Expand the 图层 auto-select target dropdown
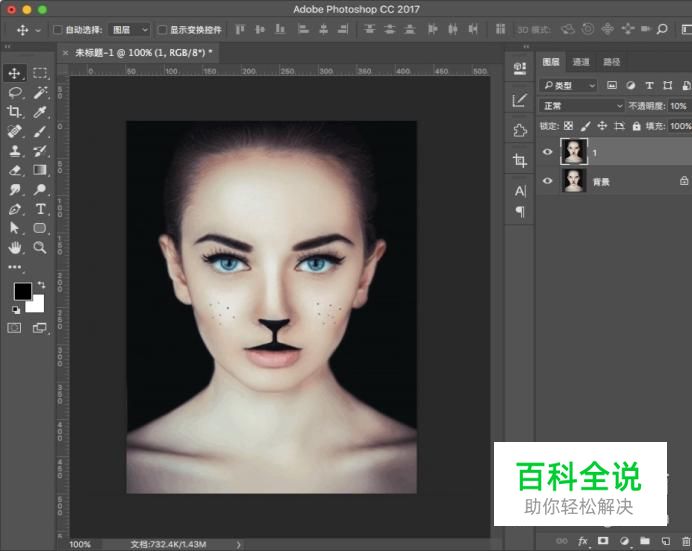Screen dimensions: 692x551 coord(129,30)
